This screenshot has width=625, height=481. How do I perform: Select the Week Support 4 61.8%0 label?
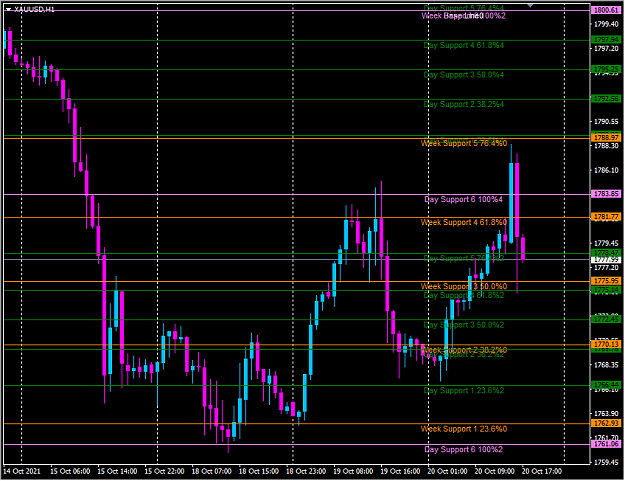(464, 222)
